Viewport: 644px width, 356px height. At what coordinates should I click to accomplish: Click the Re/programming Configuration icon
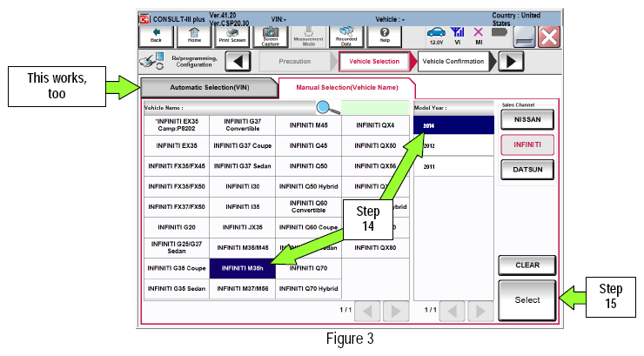[151, 61]
